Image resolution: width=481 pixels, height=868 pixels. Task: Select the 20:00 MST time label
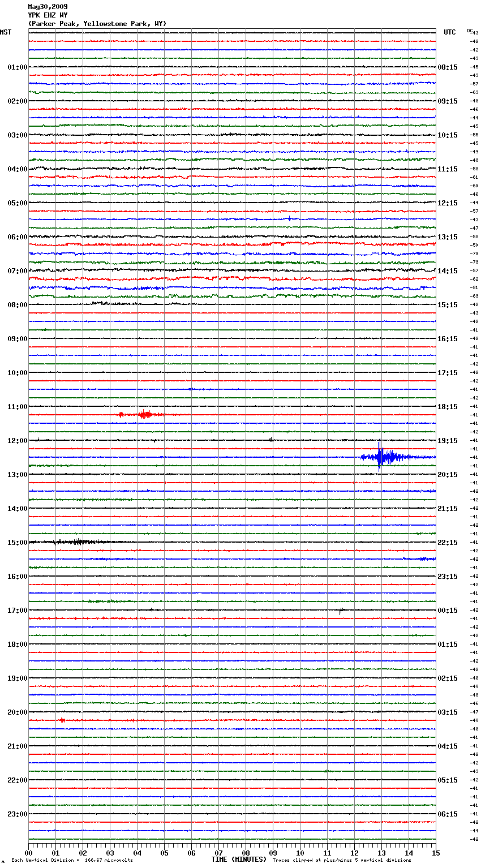pyautogui.click(x=17, y=712)
